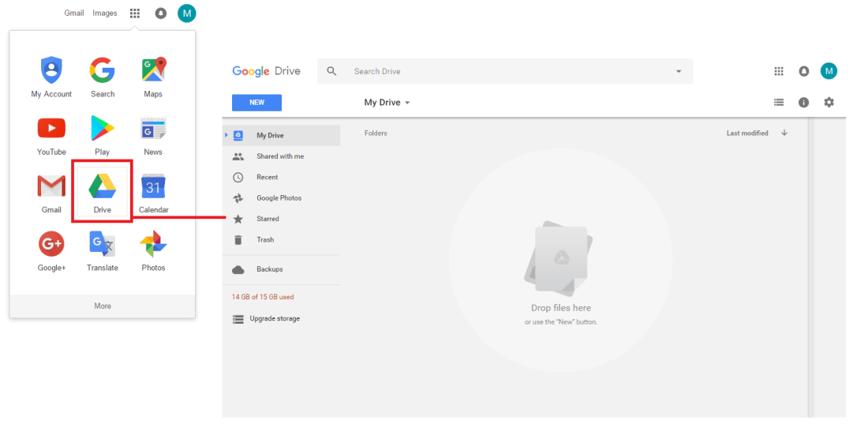Open Maps app in launcher

153,77
